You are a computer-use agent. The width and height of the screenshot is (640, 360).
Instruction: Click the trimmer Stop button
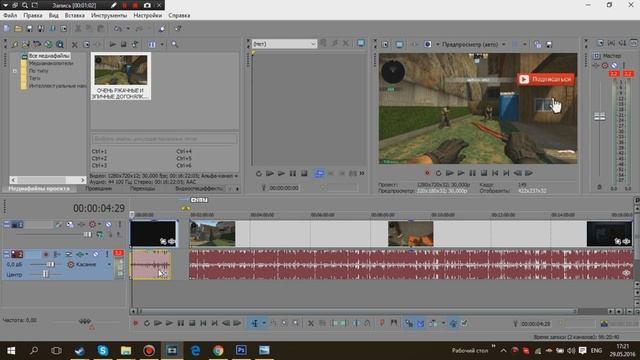304,173
